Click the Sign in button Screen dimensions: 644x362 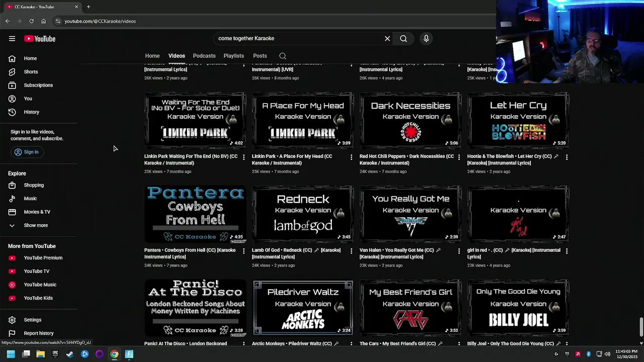coord(26,152)
